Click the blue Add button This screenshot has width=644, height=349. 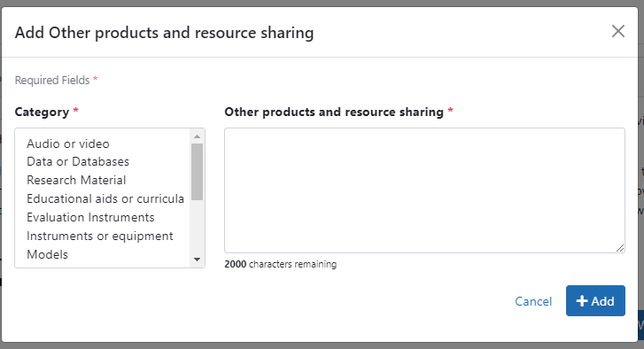point(595,300)
